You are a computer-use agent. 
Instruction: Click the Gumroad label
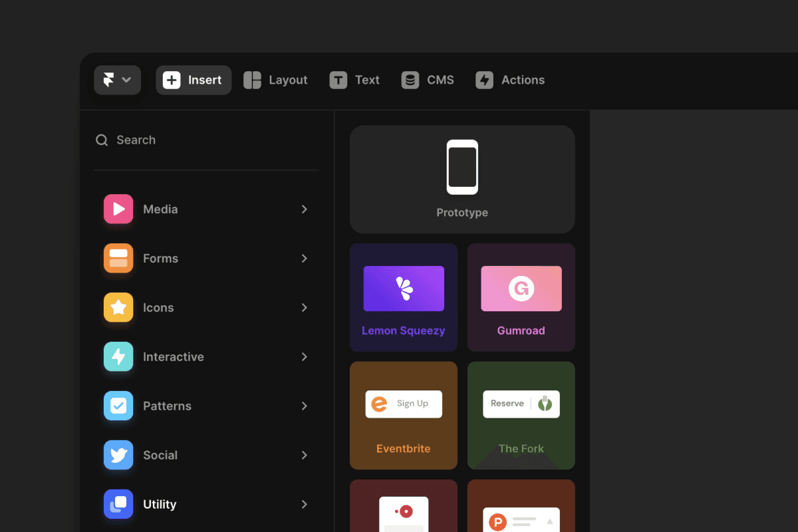click(521, 331)
